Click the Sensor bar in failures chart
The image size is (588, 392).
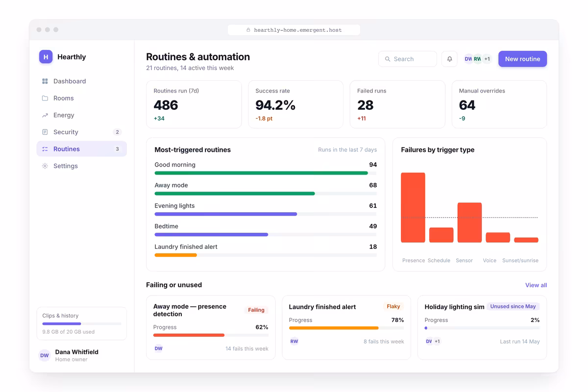click(469, 222)
